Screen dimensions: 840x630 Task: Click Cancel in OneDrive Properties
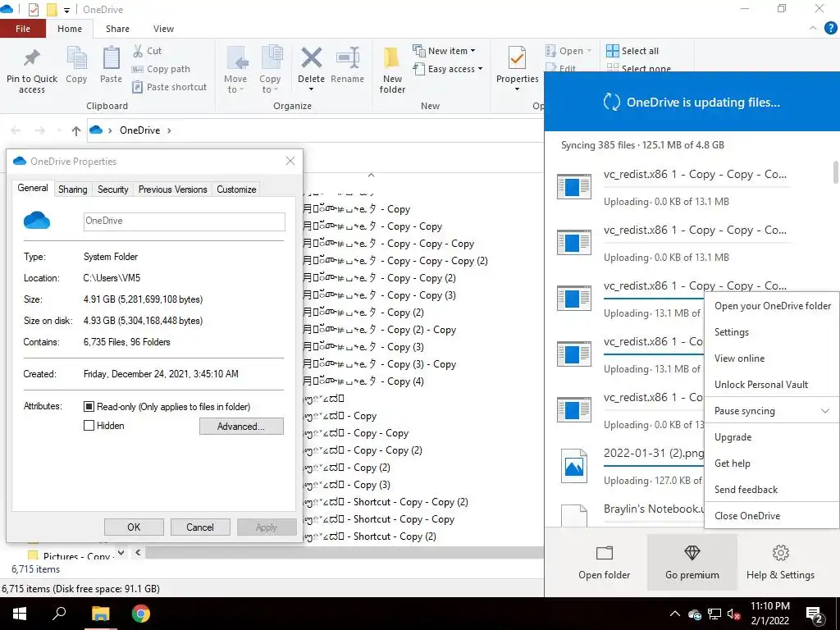[200, 527]
